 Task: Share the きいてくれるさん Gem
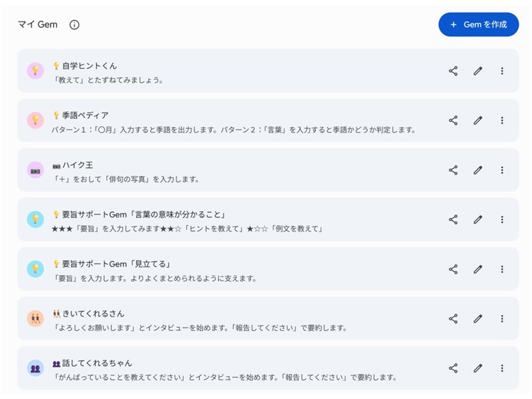(x=453, y=319)
